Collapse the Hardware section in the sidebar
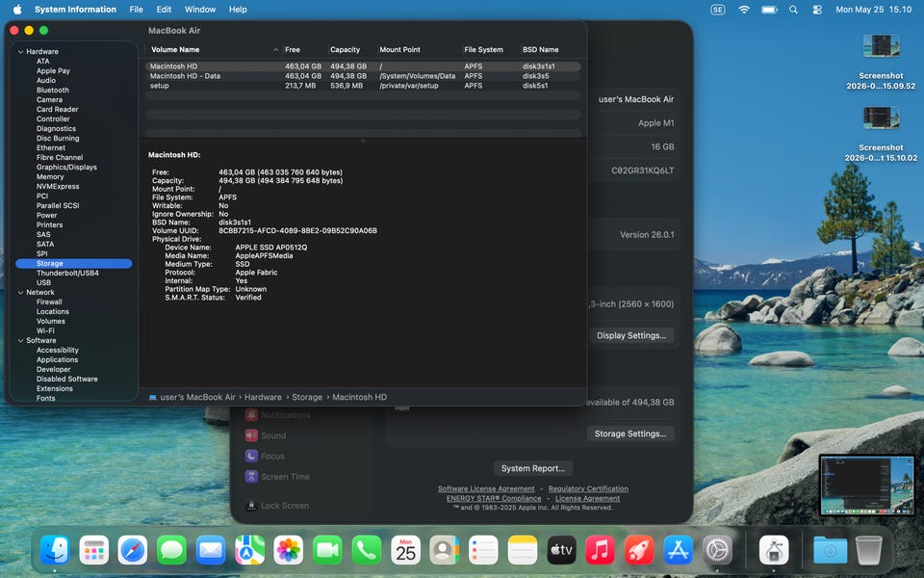The height and width of the screenshot is (578, 924). [20, 52]
